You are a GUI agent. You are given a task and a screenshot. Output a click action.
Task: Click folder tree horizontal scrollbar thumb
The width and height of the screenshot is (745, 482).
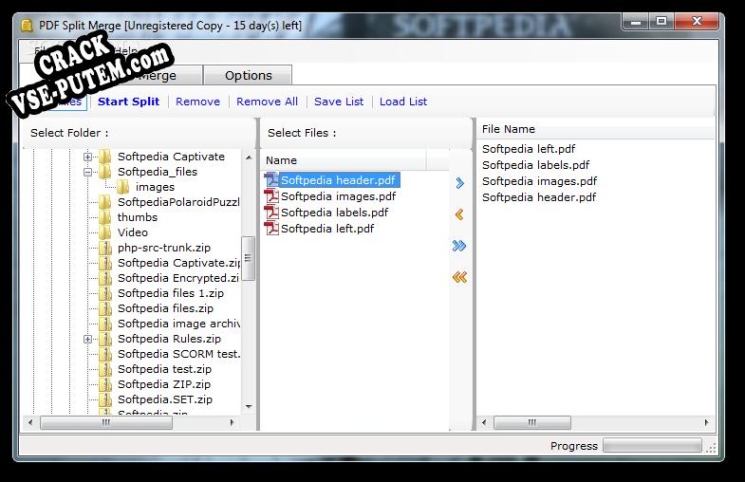click(x=106, y=422)
